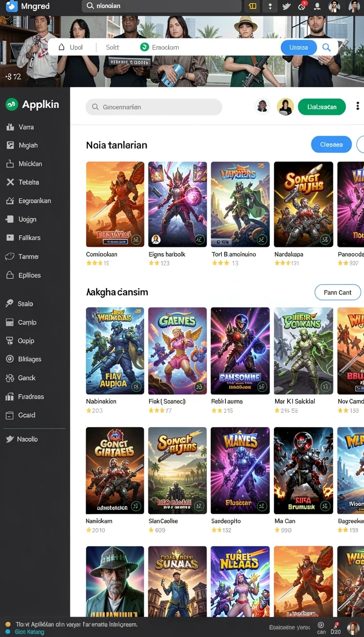364x637 pixels.
Task: Click the round badge on Nabinakion cover
Action: [136, 387]
